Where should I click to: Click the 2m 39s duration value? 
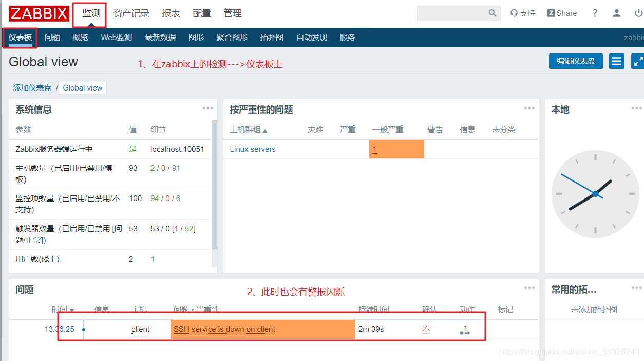tap(371, 329)
